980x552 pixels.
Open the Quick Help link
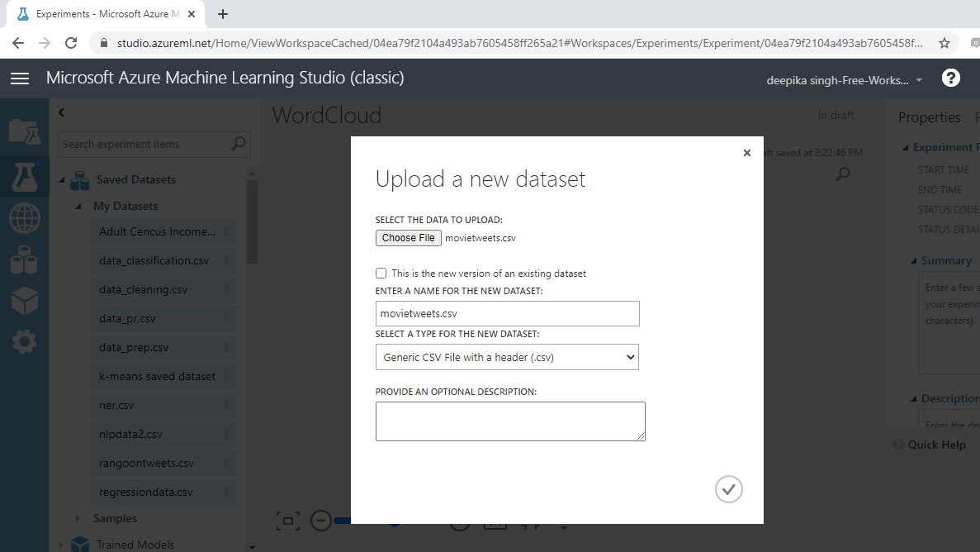[x=936, y=445]
